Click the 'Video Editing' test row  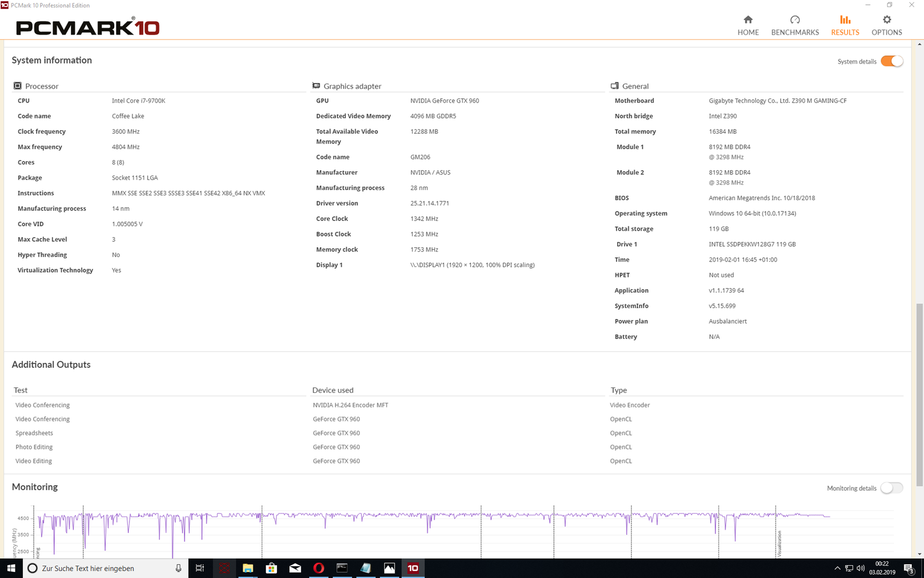[x=34, y=461]
